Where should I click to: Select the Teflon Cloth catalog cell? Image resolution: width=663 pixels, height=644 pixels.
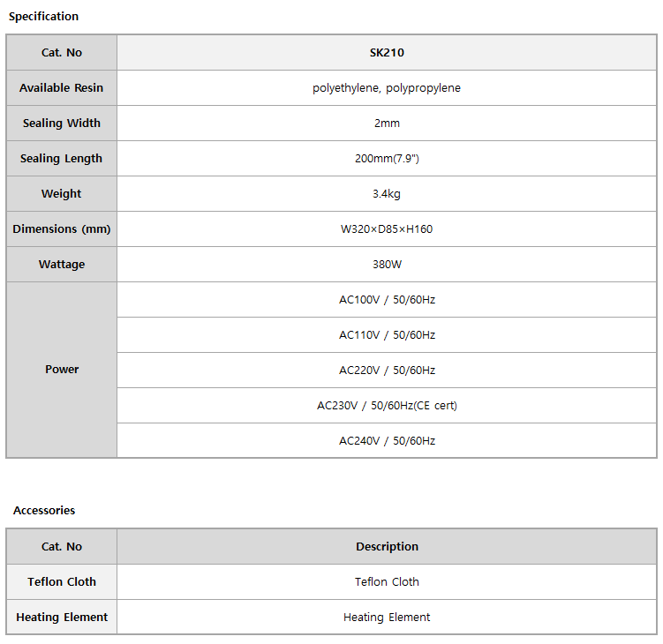pyautogui.click(x=61, y=582)
